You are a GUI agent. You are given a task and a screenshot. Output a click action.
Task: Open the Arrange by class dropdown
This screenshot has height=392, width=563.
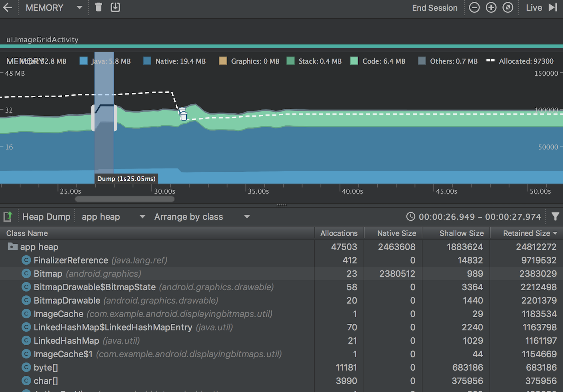[x=202, y=217]
